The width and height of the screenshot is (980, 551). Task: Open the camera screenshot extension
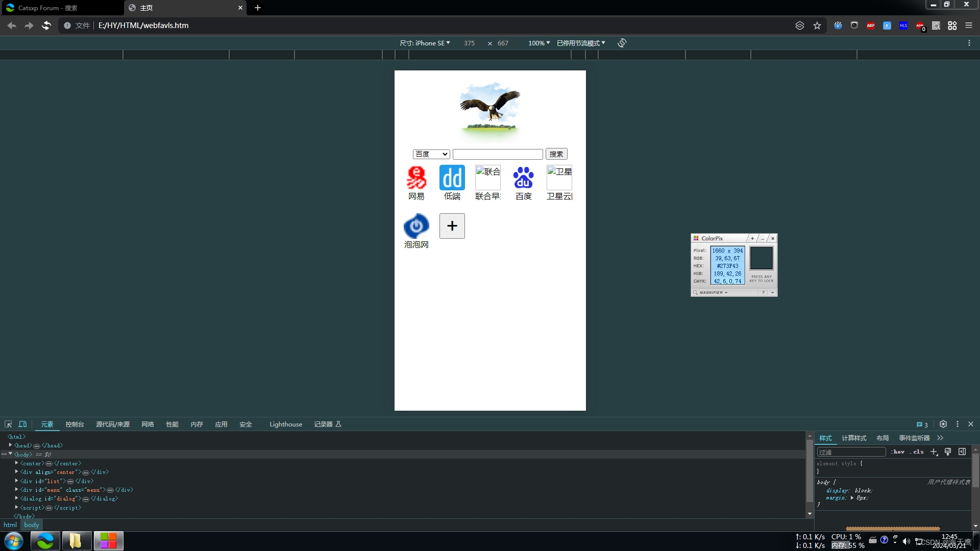[854, 26]
